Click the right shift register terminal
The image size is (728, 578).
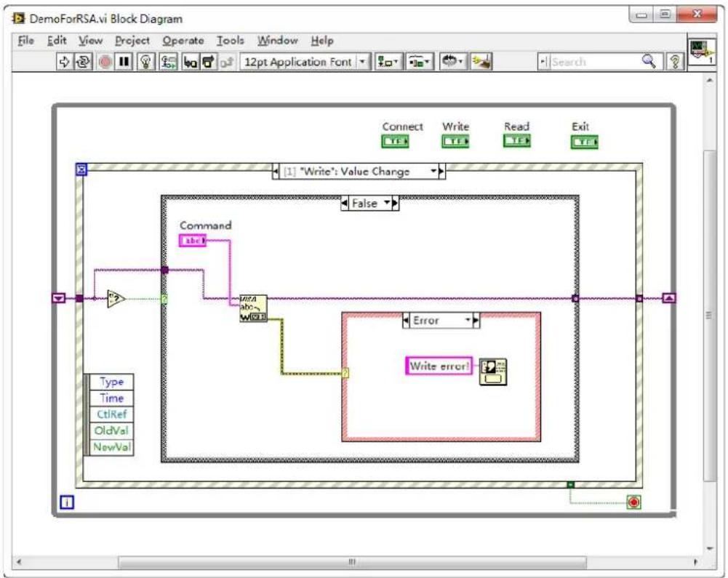pos(668,298)
